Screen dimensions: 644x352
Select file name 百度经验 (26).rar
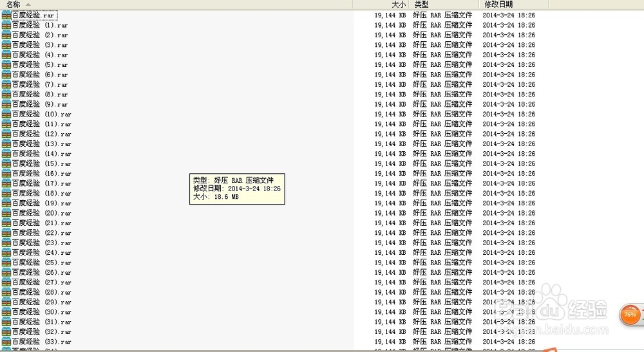point(41,272)
